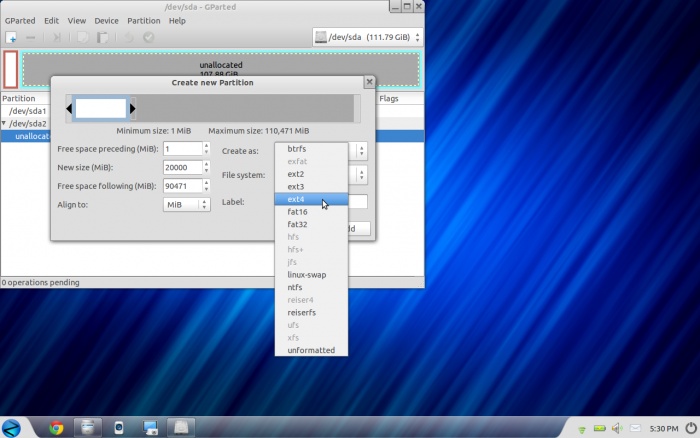Click the Delete partition toolbar icon

pos(30,38)
